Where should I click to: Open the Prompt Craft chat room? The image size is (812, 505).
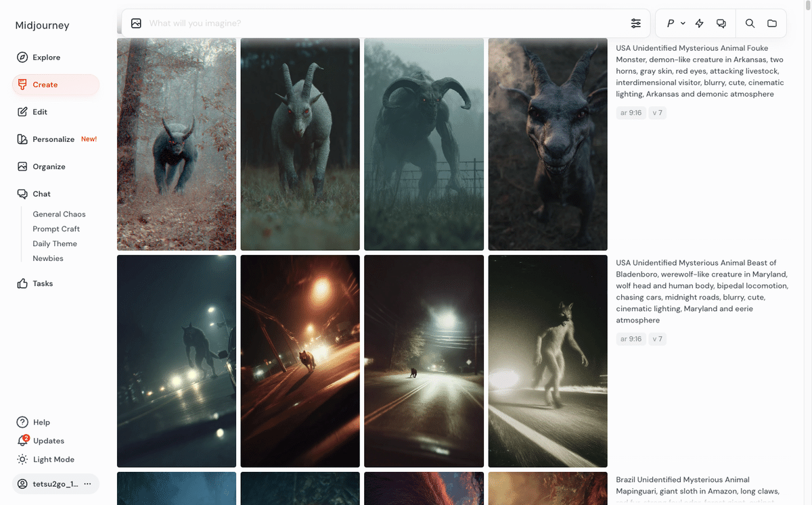[x=56, y=229]
